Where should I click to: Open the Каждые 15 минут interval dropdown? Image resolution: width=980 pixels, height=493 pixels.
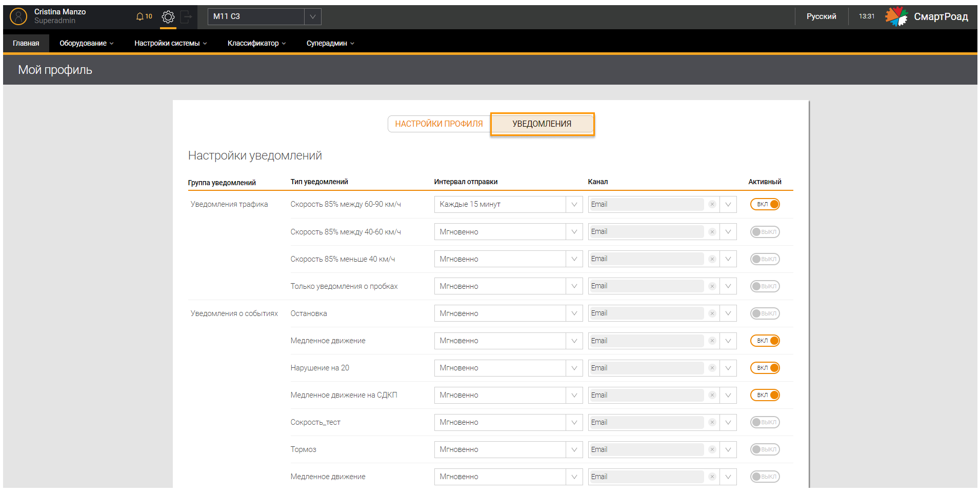click(x=508, y=204)
